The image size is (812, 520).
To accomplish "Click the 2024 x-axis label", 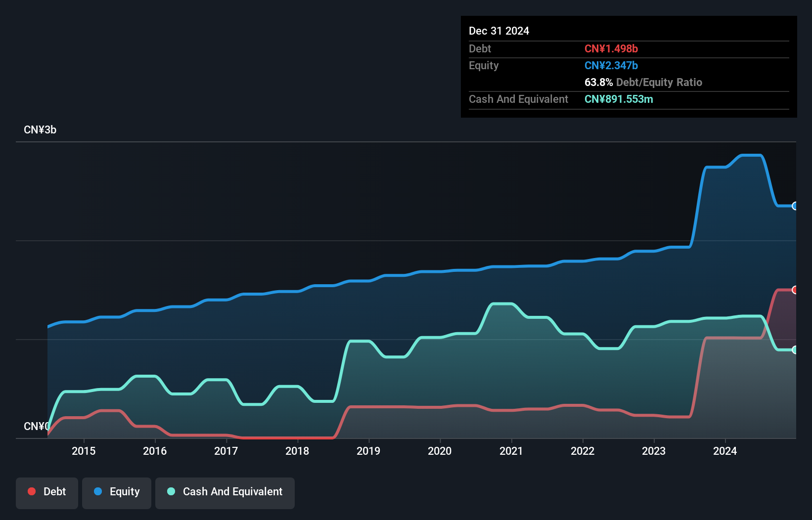I will (725, 451).
